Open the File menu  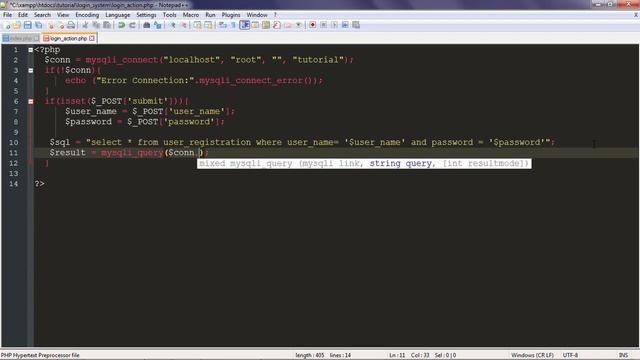pyautogui.click(x=7, y=15)
